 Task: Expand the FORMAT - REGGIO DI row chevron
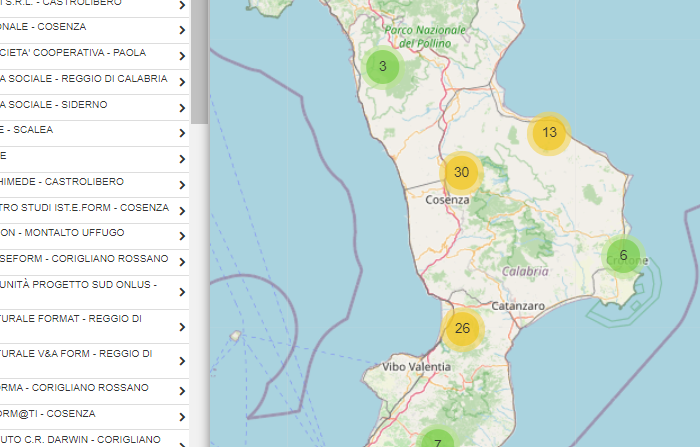pos(182,327)
